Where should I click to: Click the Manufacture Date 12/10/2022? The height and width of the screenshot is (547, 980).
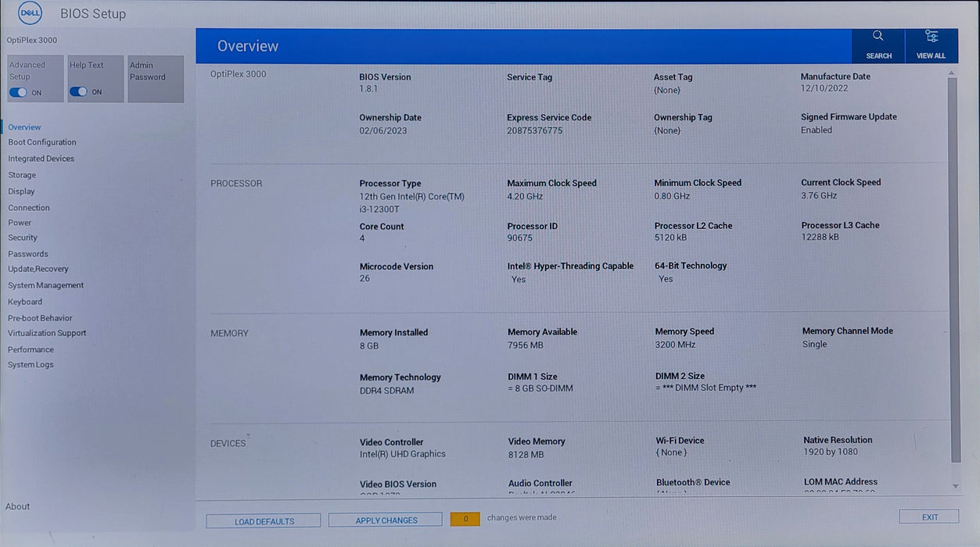824,88
